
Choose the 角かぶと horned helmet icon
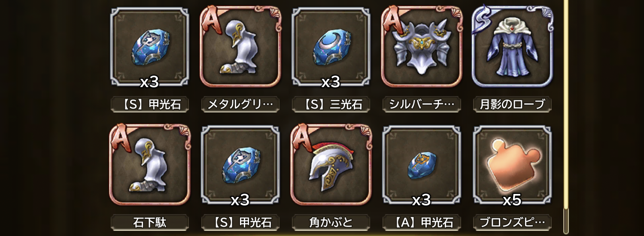pos(331,165)
